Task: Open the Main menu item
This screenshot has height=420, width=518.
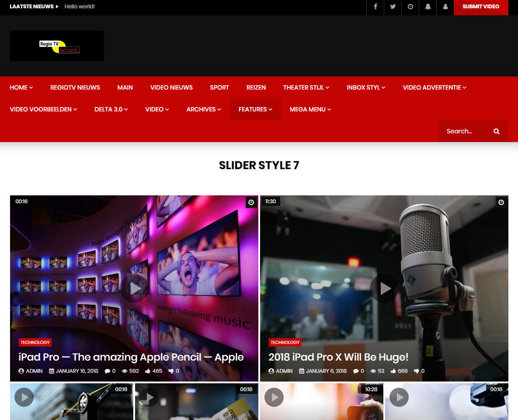Action: tap(125, 87)
